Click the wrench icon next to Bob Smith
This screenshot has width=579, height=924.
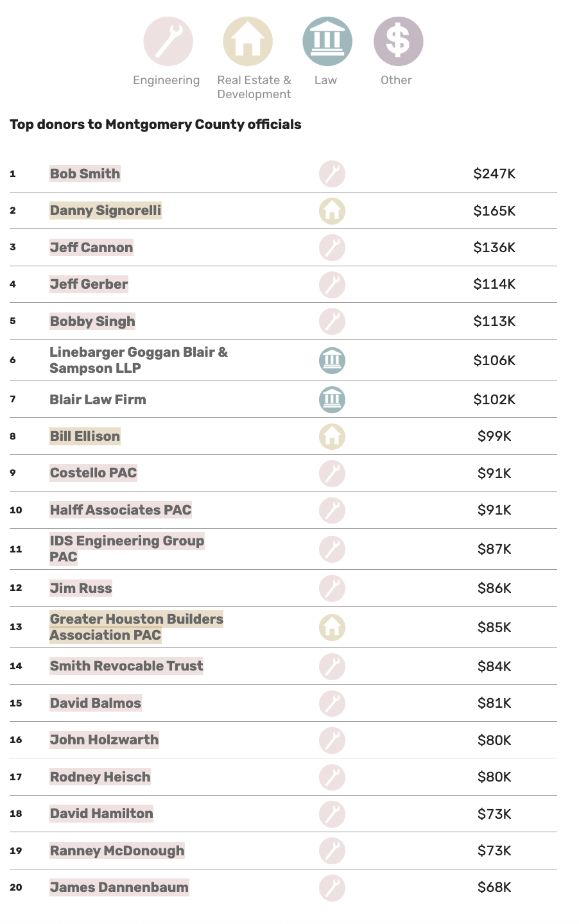tap(332, 174)
